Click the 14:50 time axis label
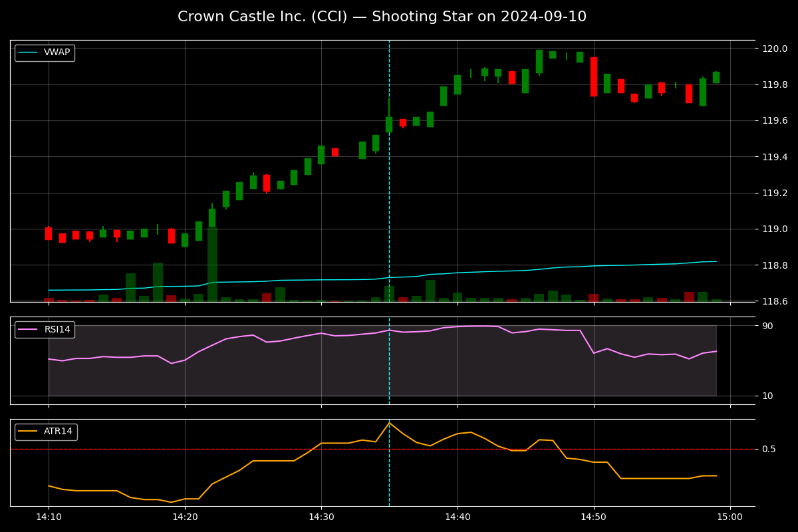798x532 pixels. tap(594, 517)
